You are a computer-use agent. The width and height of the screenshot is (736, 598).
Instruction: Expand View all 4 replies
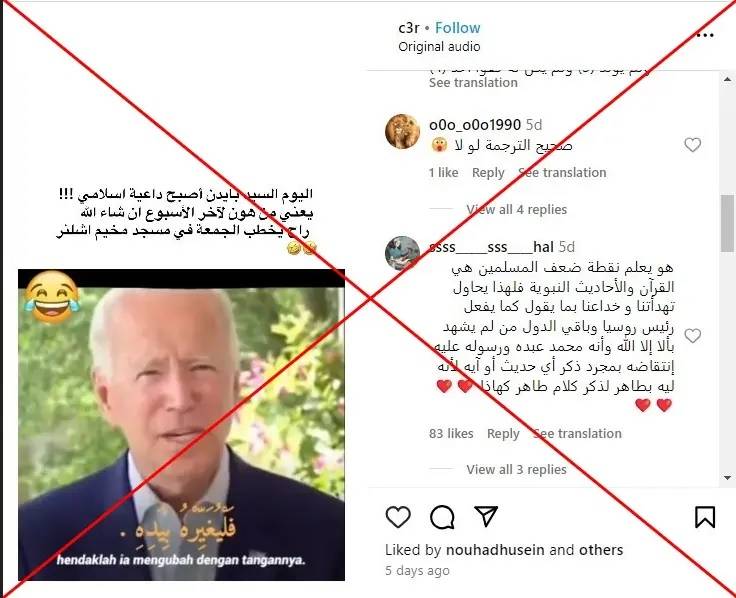pos(516,209)
